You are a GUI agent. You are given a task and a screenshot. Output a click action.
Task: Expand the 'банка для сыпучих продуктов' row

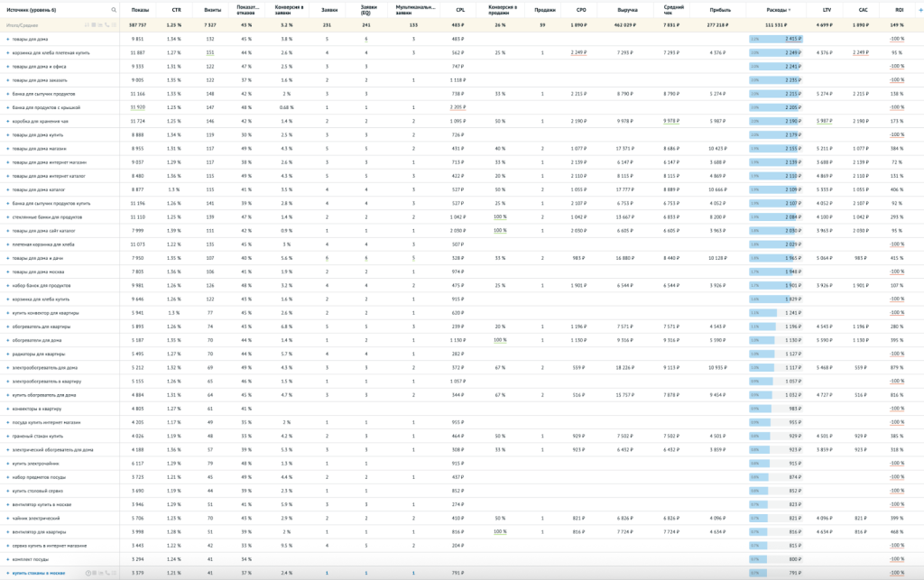coord(7,94)
